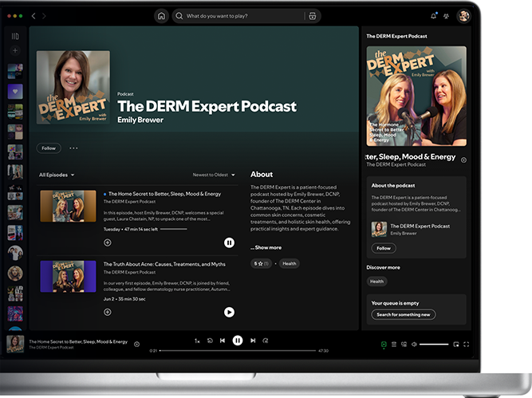Pause the first episode in list
This screenshot has width=532, height=398.
tap(229, 242)
